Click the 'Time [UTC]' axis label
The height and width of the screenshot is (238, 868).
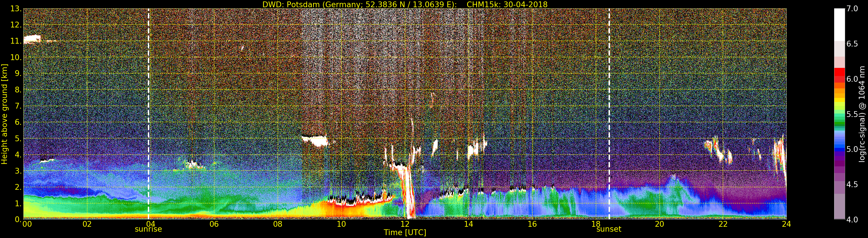pos(405,232)
